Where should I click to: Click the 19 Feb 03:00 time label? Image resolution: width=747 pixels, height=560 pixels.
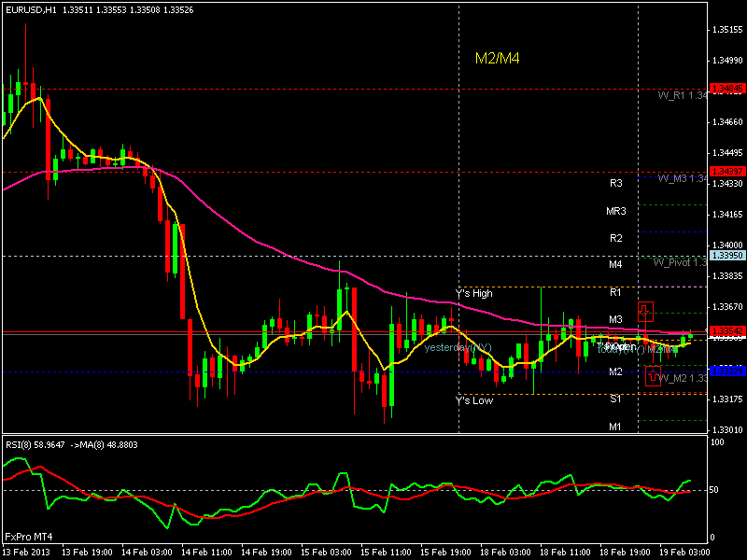685,553
